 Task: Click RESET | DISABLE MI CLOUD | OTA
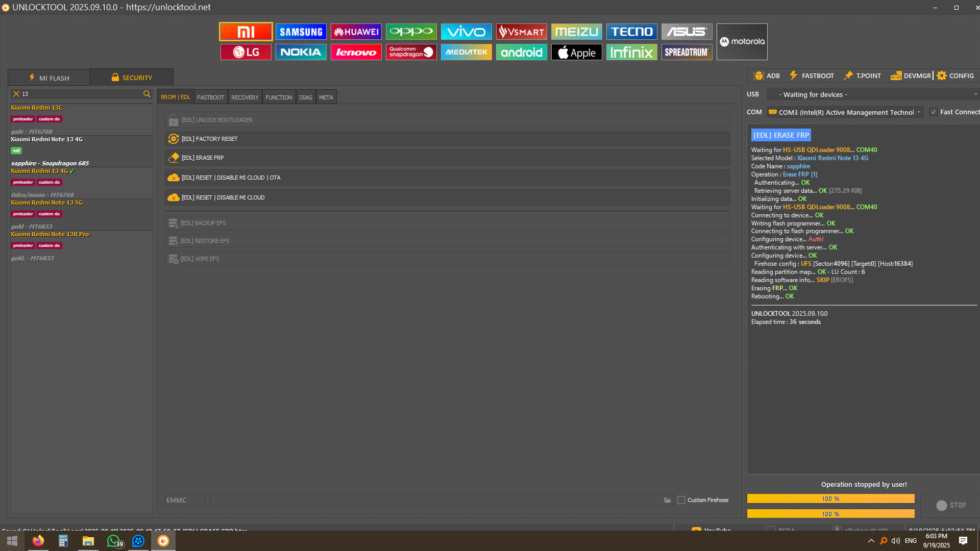(447, 178)
